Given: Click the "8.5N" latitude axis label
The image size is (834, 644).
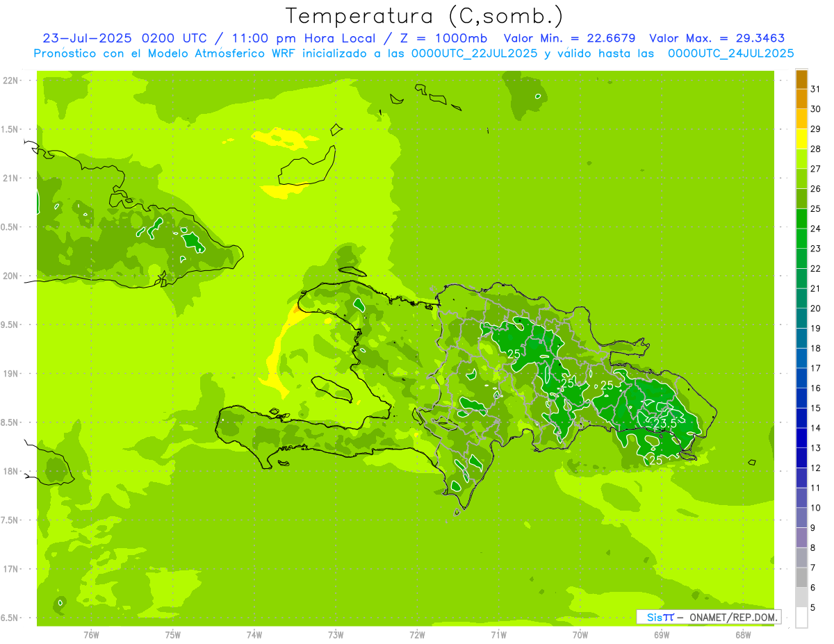Looking at the screenshot, I should point(10,422).
